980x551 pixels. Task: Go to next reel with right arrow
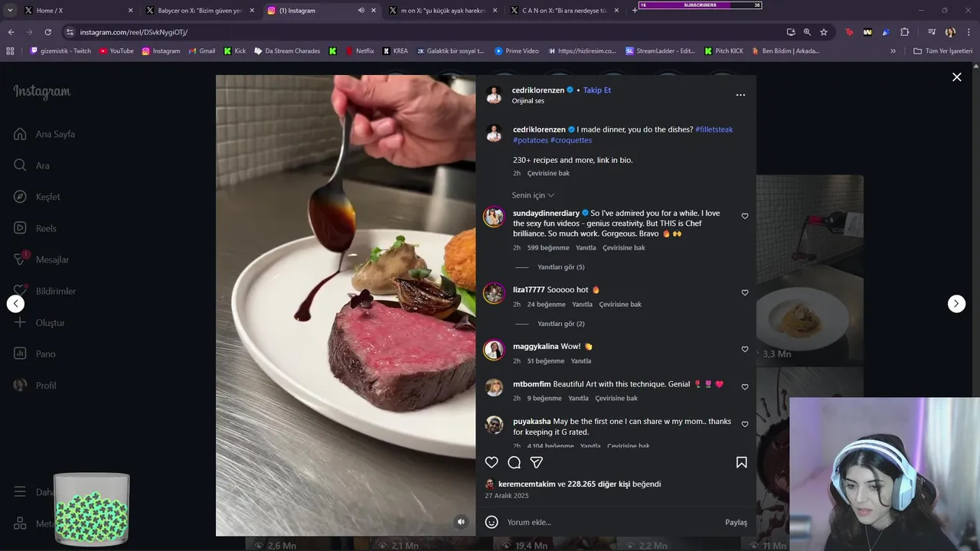[x=956, y=304]
